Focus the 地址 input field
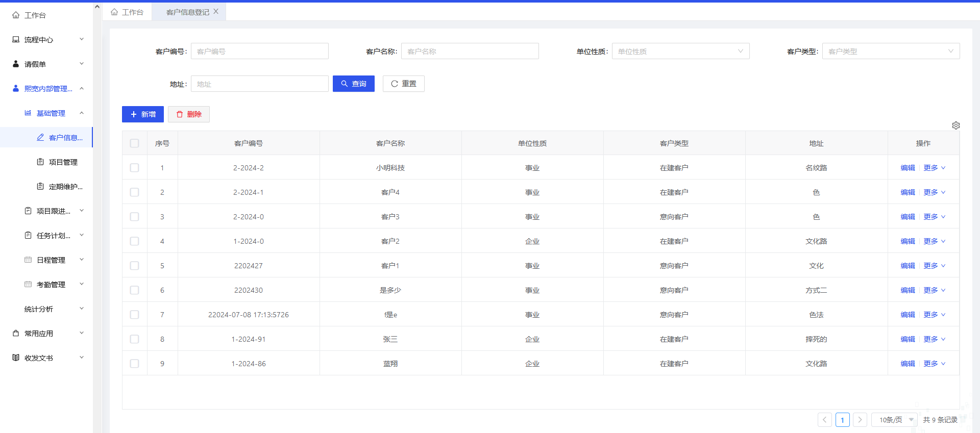Screen dimensions: 980x433 (x=260, y=84)
